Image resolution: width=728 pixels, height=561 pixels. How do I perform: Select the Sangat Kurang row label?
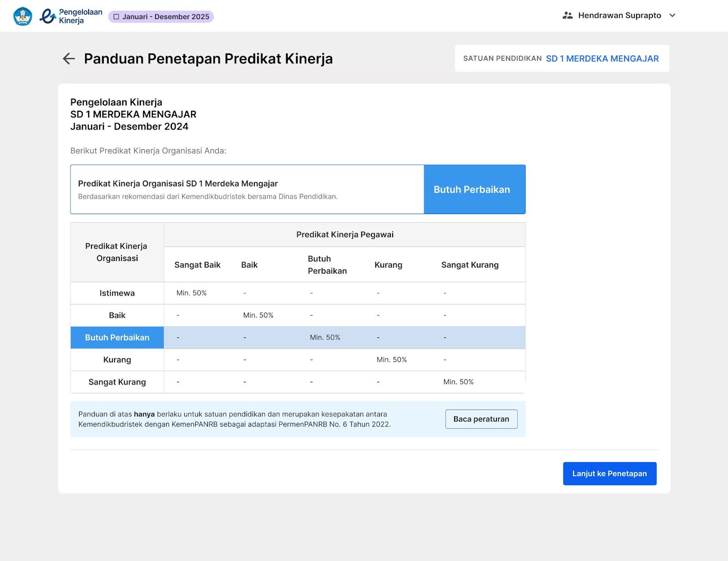pyautogui.click(x=117, y=382)
